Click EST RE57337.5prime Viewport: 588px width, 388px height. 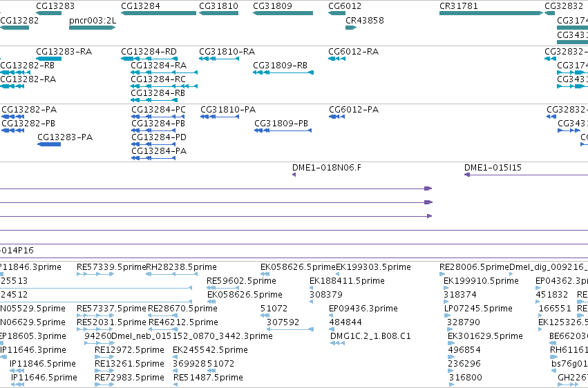[x=95, y=316]
